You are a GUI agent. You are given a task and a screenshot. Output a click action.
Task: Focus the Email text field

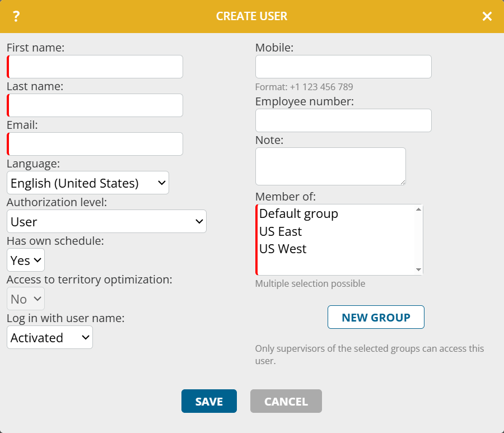[x=95, y=144]
